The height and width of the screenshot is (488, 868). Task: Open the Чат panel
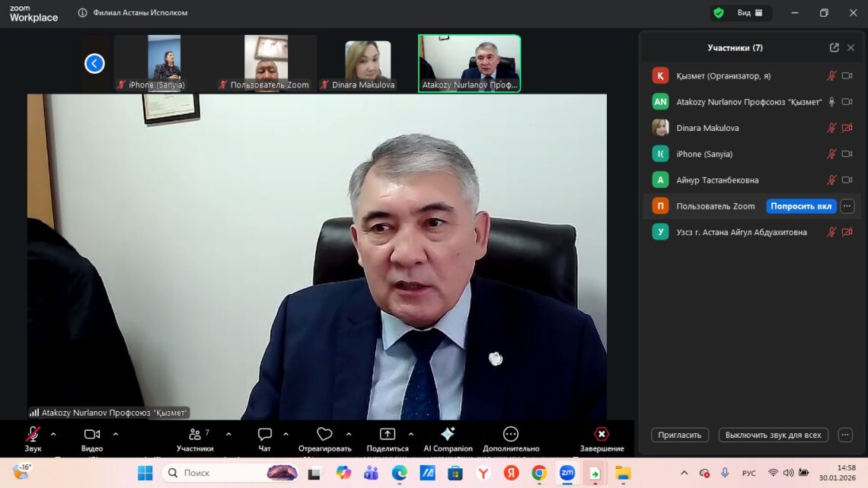[263, 434]
